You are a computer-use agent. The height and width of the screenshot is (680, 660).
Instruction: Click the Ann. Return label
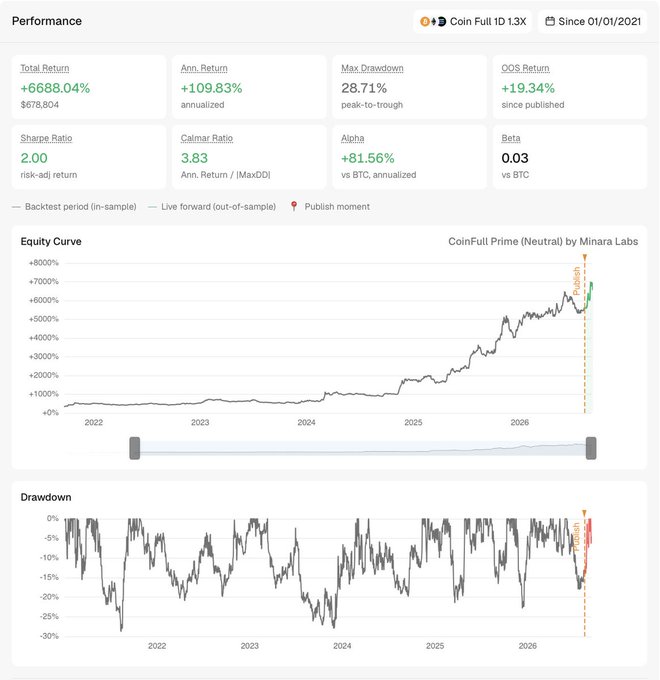(x=204, y=68)
